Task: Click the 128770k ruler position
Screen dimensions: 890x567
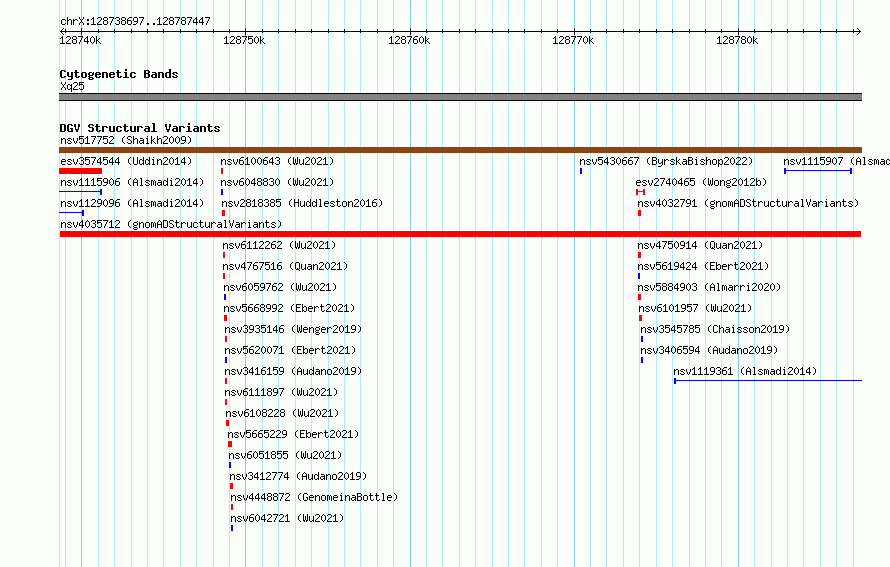Action: [x=573, y=40]
